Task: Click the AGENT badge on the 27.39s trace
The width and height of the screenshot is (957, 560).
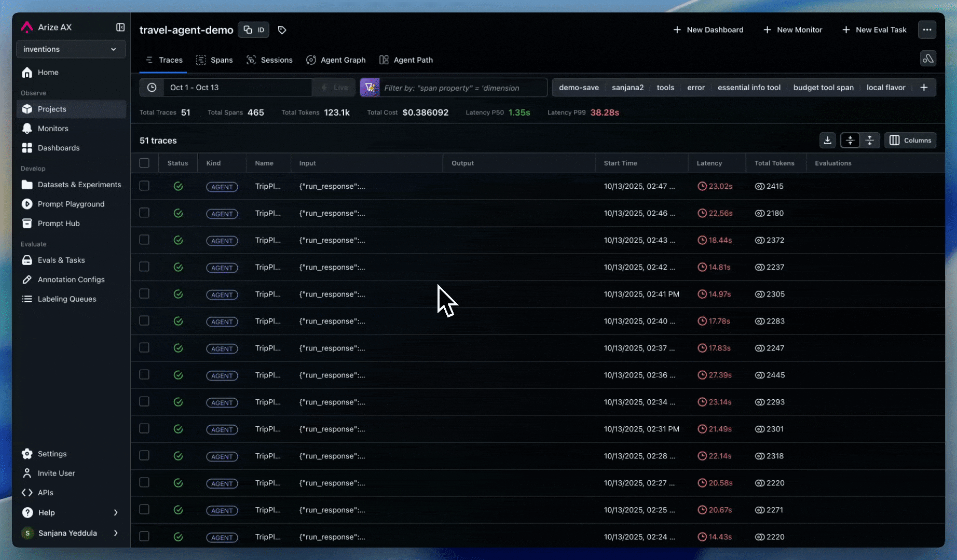Action: pos(222,375)
